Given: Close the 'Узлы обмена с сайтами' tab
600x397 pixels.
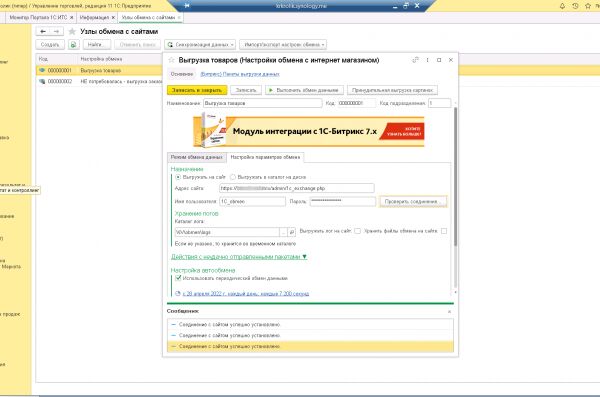Looking at the screenshot, I should coord(179,18).
